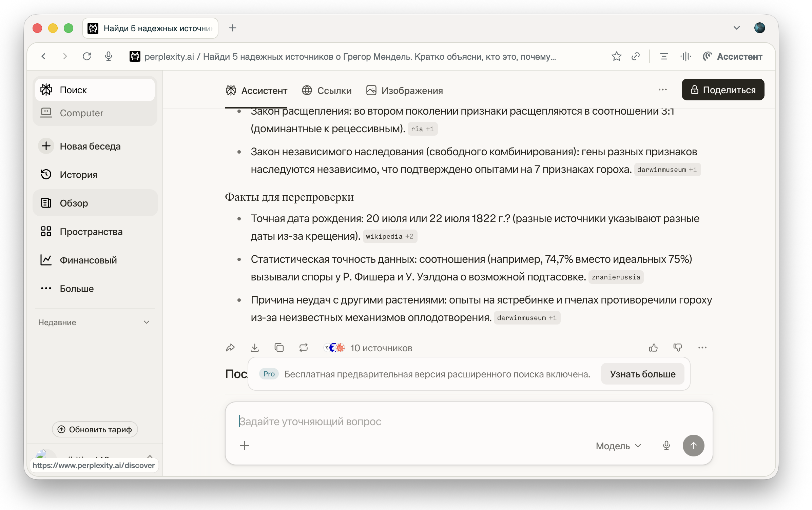Switch to the Ассистент tab
This screenshot has height=510, width=812.
[256, 91]
